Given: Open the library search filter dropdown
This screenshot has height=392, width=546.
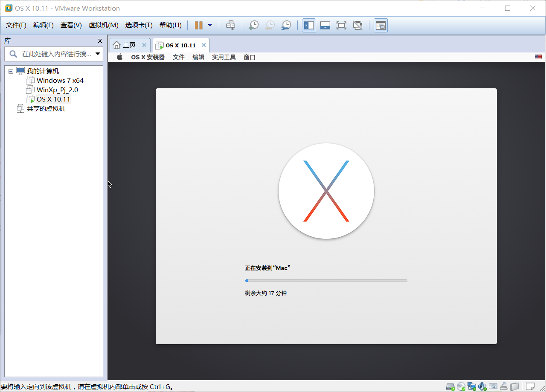Looking at the screenshot, I should tap(98, 54).
